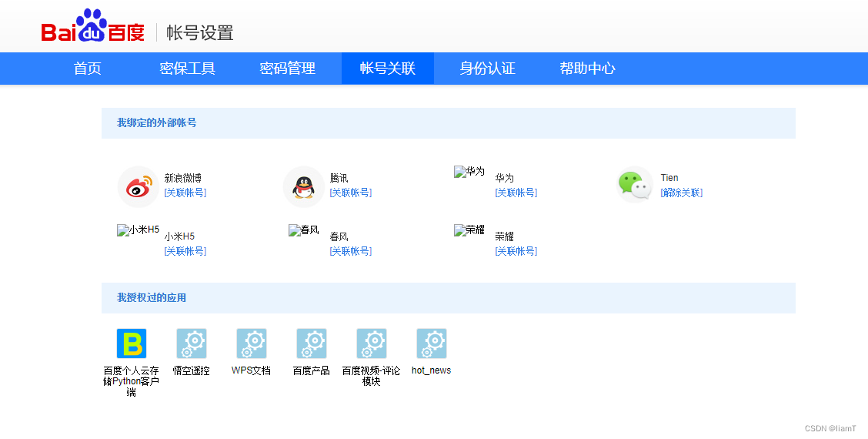This screenshot has height=439, width=868.
Task: Click the broken 华为 image icon
Action: [469, 172]
